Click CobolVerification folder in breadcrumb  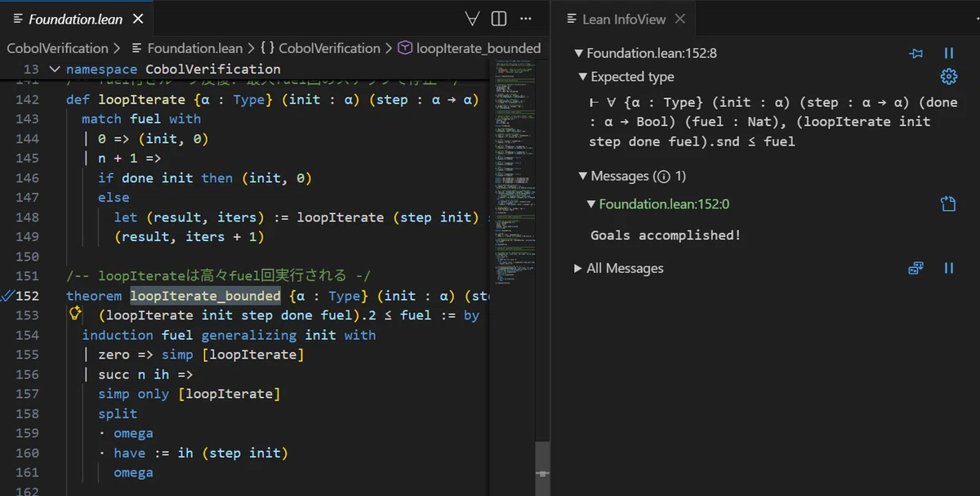click(x=57, y=48)
